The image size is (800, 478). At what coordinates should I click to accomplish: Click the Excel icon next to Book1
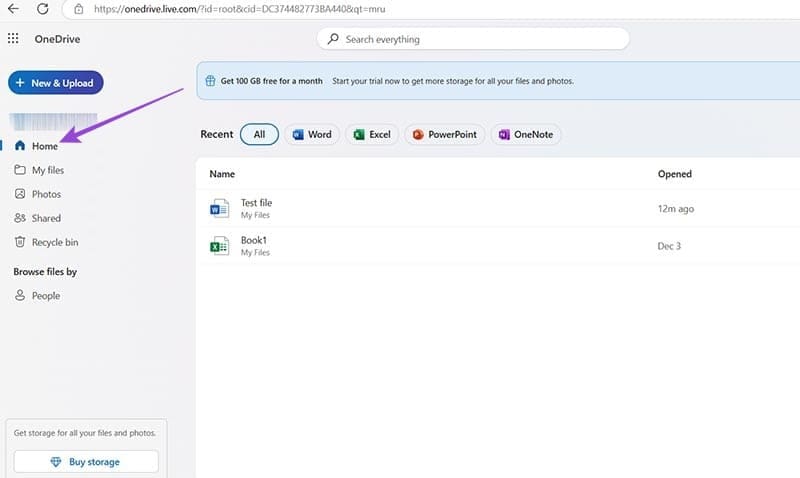[219, 246]
